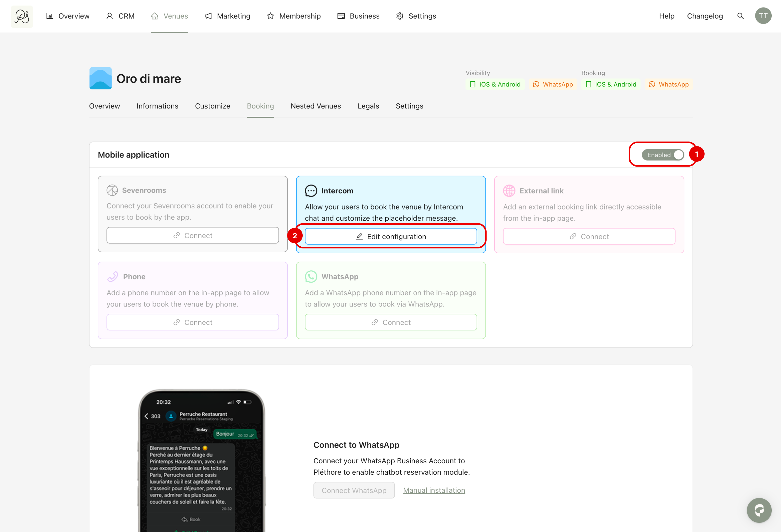Switch to the Customize tab
This screenshot has height=532, width=781.
[x=212, y=106]
